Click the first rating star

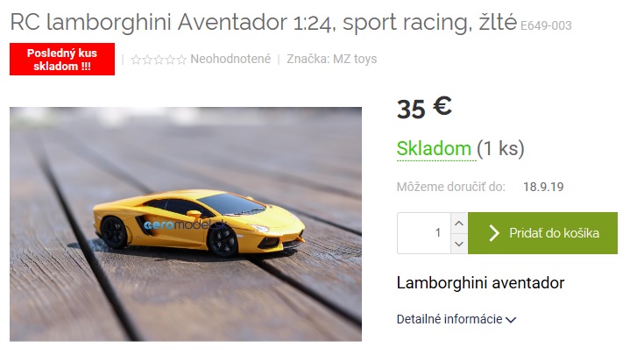point(136,60)
